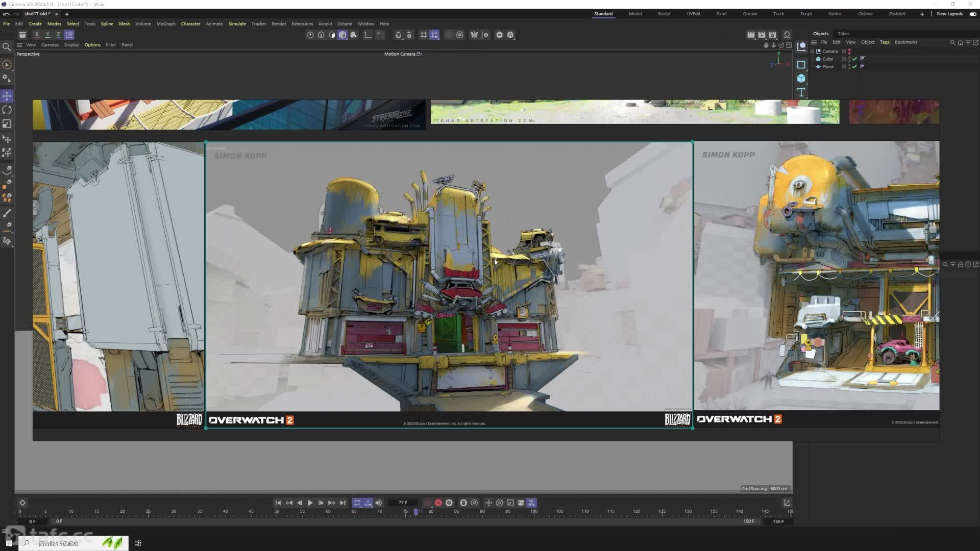Open the viewport Cameras menu
The width and height of the screenshot is (980, 551).
point(50,45)
